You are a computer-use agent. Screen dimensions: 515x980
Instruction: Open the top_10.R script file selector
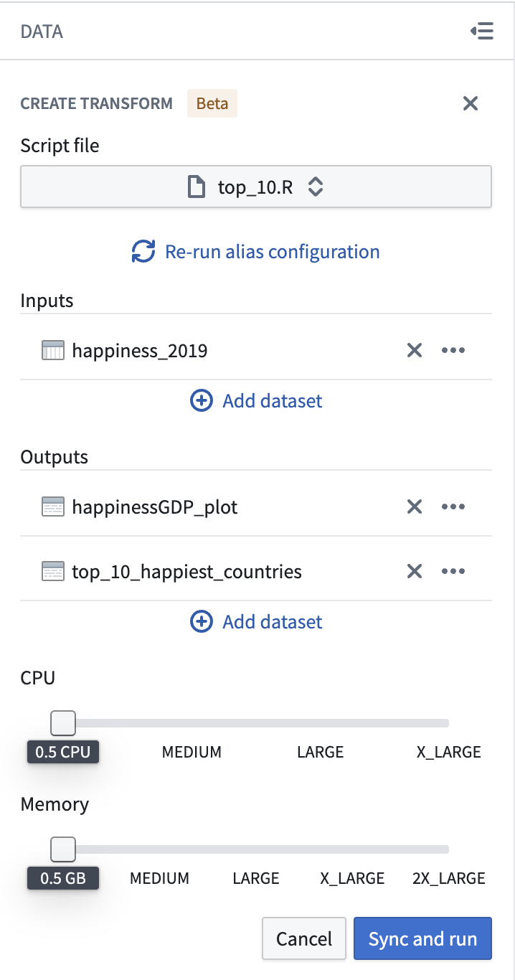tap(256, 187)
